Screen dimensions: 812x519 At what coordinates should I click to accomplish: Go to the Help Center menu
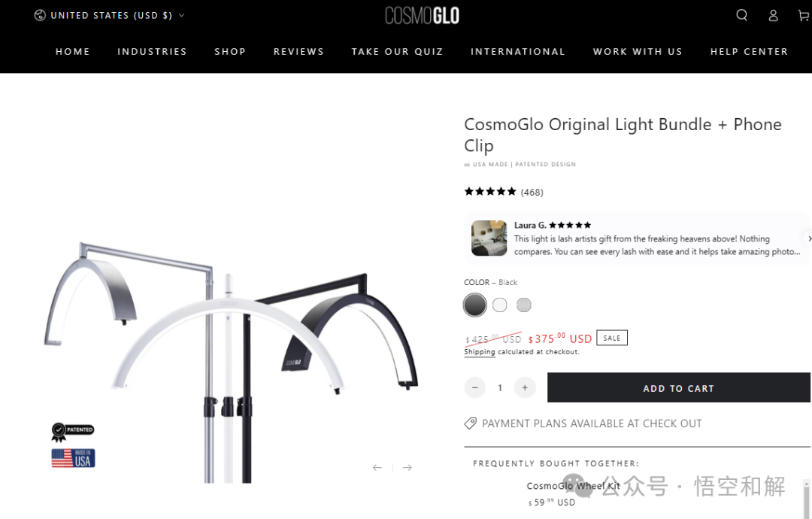(x=749, y=52)
